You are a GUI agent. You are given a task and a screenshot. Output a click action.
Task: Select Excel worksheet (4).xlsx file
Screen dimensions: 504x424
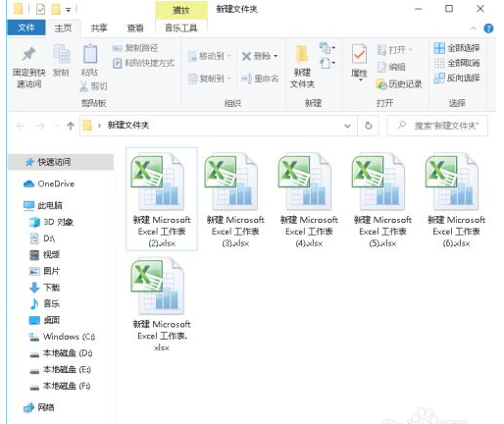[309, 199]
